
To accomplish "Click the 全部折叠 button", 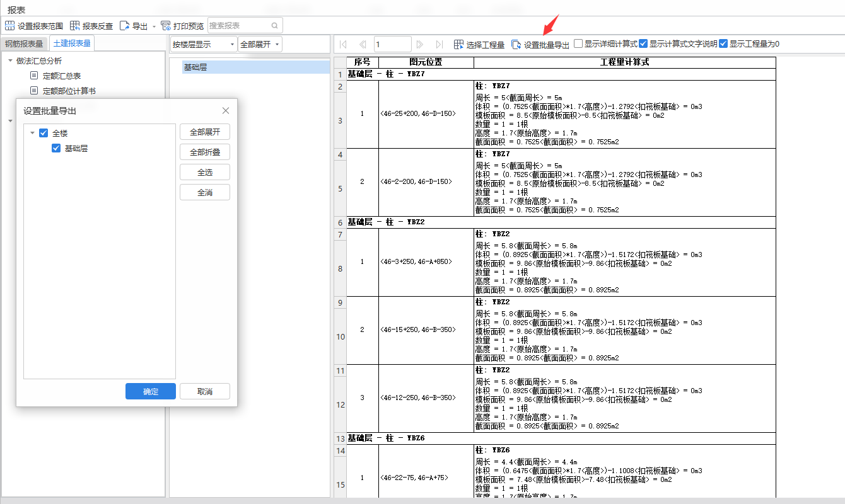I will [205, 152].
